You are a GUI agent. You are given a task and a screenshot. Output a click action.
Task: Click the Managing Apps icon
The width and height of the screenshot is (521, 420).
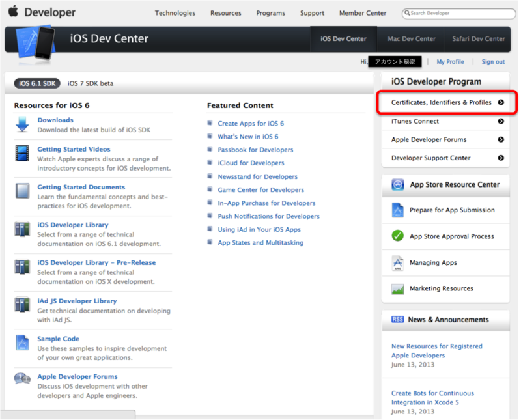tap(398, 263)
